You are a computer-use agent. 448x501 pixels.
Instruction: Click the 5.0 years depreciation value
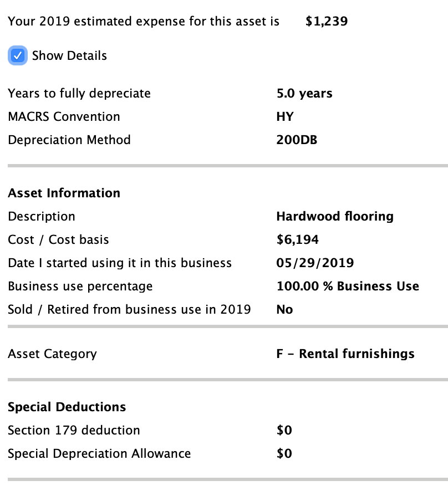coord(304,93)
